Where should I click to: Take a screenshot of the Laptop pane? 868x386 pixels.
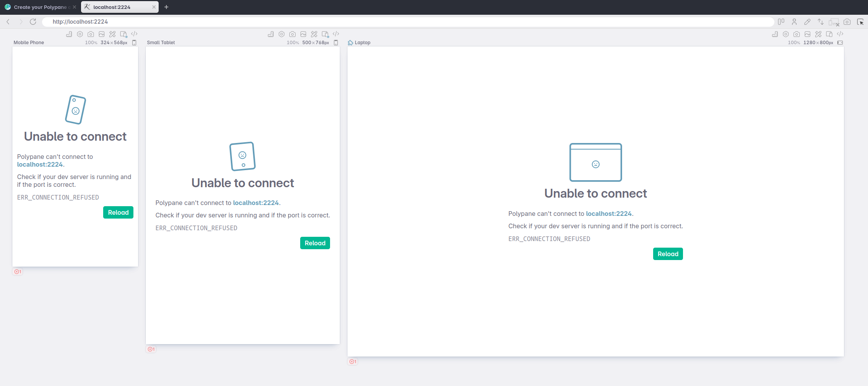[797, 34]
